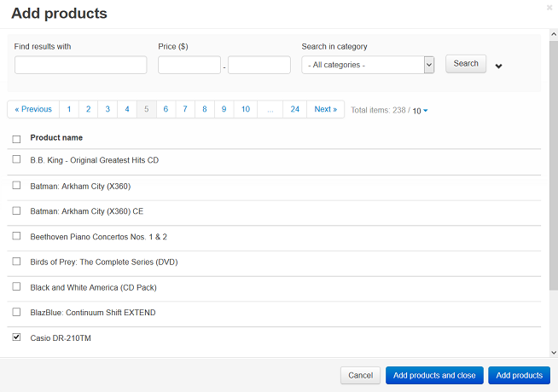Select Beethoven Piano Concertos checkbox
The width and height of the screenshot is (558, 392).
16,236
